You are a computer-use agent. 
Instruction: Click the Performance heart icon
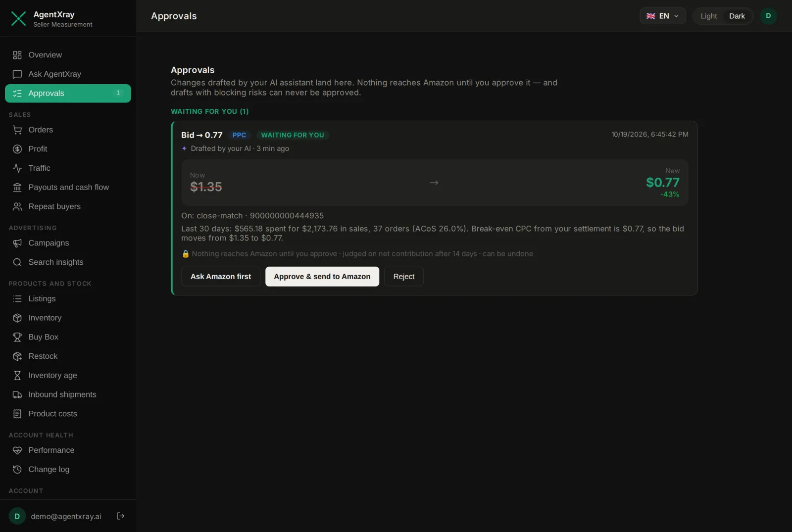[x=17, y=450]
